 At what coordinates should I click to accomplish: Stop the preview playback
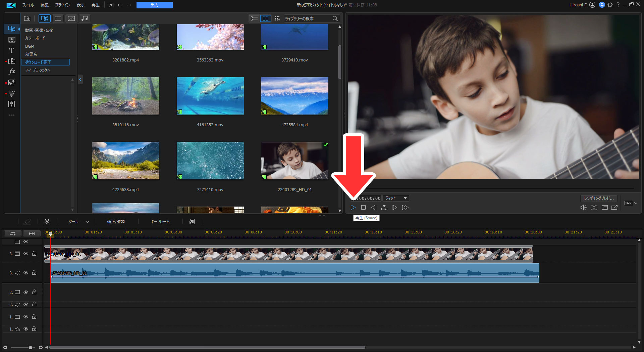click(x=363, y=208)
